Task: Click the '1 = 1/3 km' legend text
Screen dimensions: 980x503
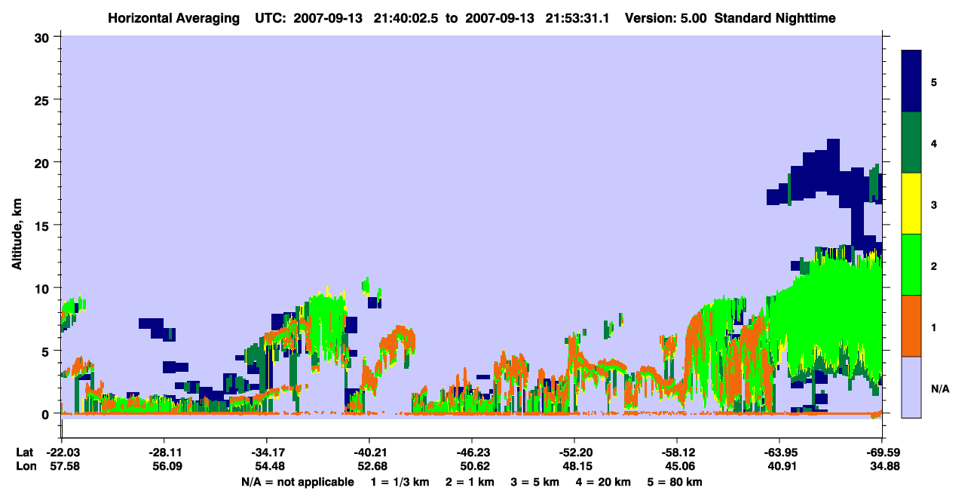Action: [401, 482]
